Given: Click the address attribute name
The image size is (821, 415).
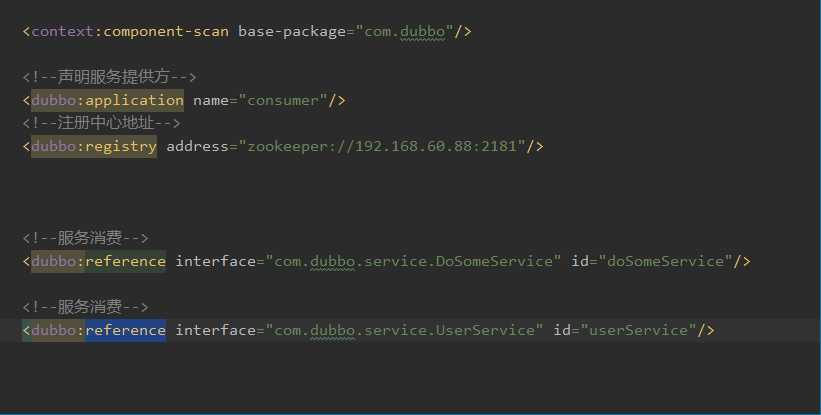Looking at the screenshot, I should (x=197, y=146).
